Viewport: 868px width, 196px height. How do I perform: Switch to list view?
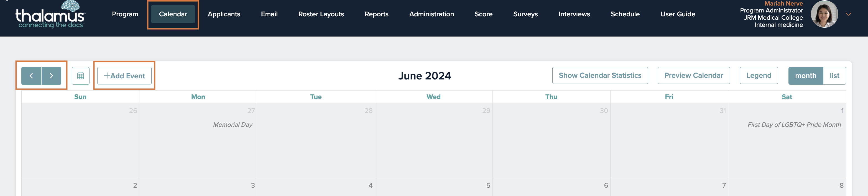coord(834,76)
